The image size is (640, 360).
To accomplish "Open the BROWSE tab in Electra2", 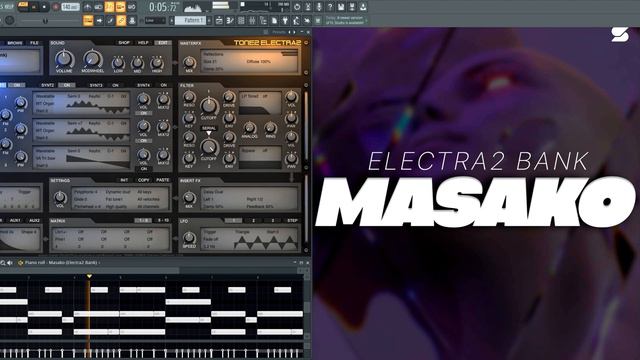I will coord(15,43).
